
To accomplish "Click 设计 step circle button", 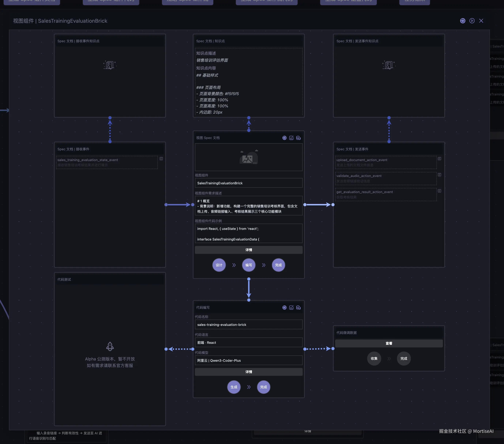I will point(219,265).
